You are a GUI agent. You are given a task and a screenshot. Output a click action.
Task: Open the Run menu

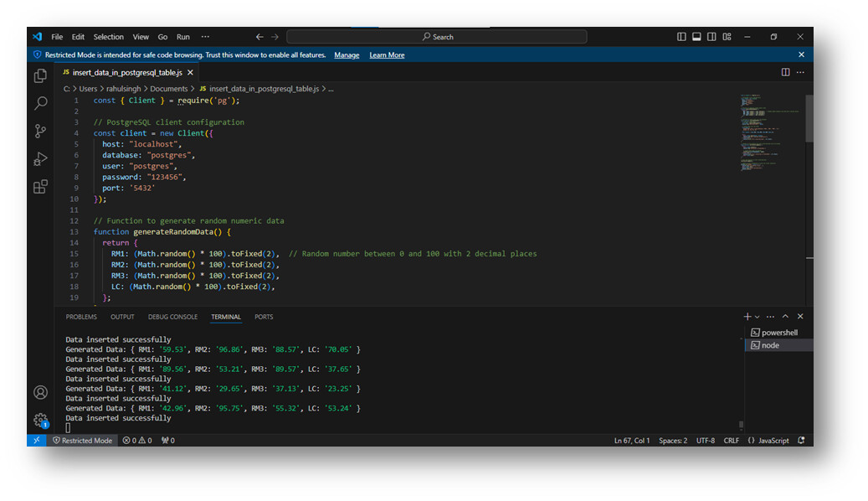pos(182,36)
